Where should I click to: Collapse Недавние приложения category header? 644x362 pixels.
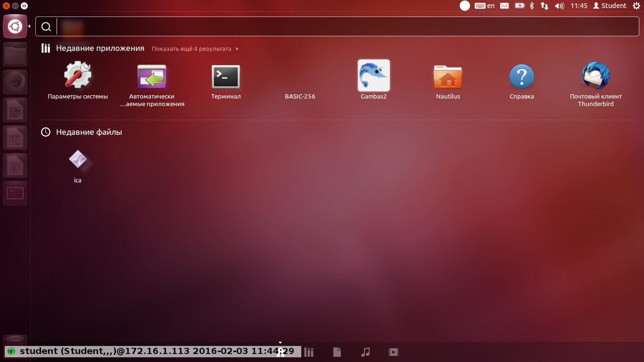100,48
